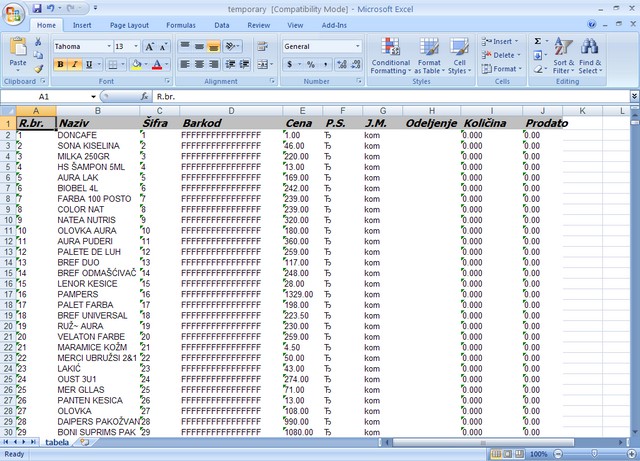Toggle Bold formatting

click(x=59, y=64)
